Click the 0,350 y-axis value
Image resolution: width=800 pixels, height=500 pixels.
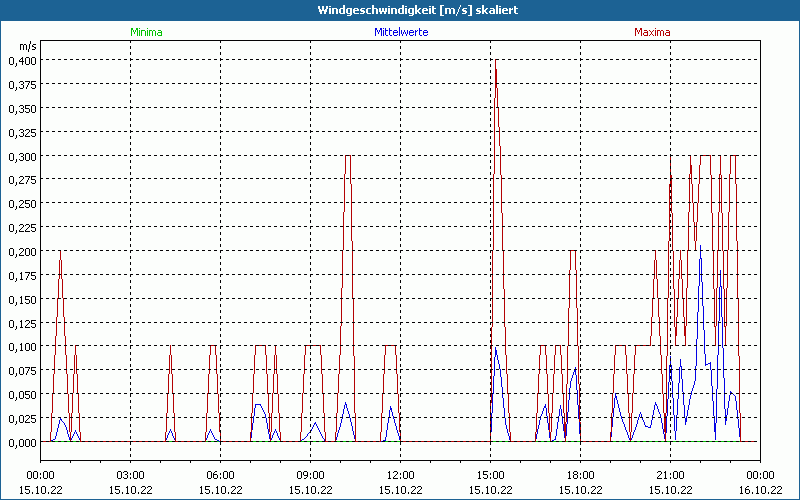pyautogui.click(x=22, y=109)
